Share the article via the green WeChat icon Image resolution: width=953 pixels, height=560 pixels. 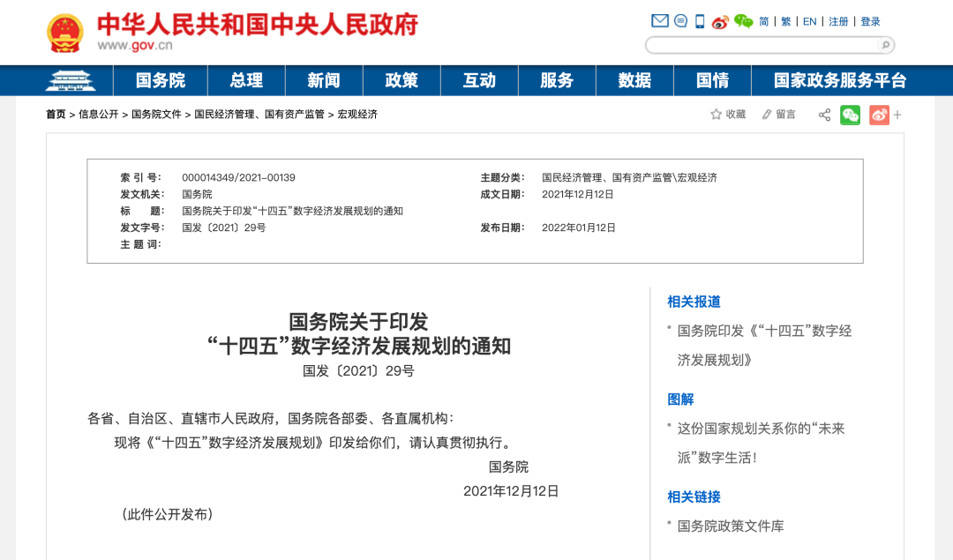coord(849,115)
